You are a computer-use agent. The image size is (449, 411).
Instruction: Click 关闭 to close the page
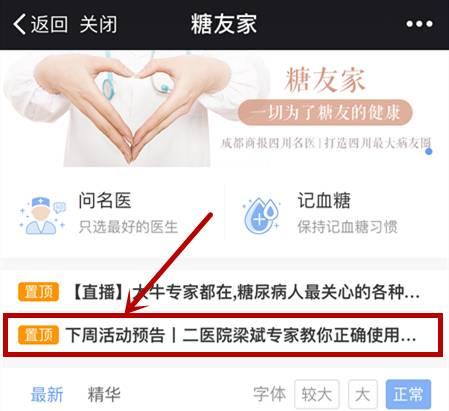98,24
